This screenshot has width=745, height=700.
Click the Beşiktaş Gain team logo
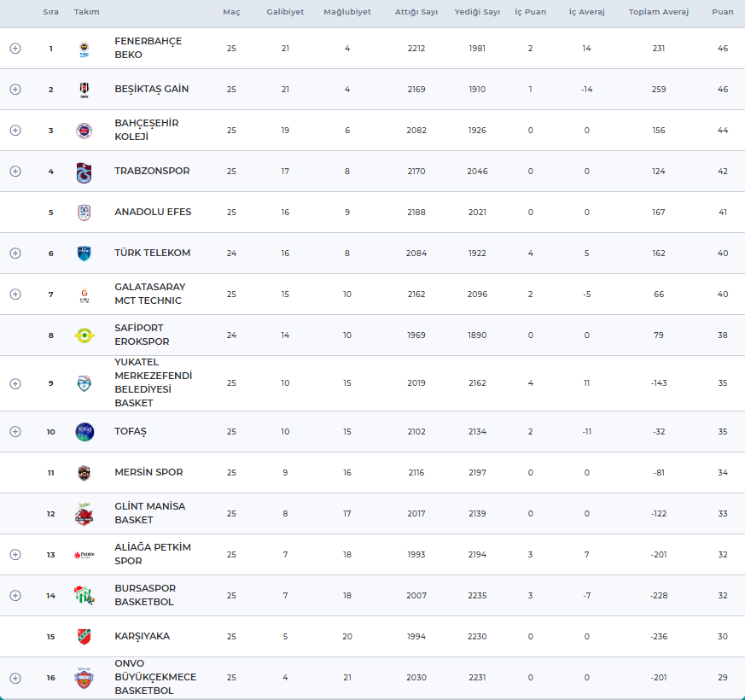pyautogui.click(x=84, y=90)
